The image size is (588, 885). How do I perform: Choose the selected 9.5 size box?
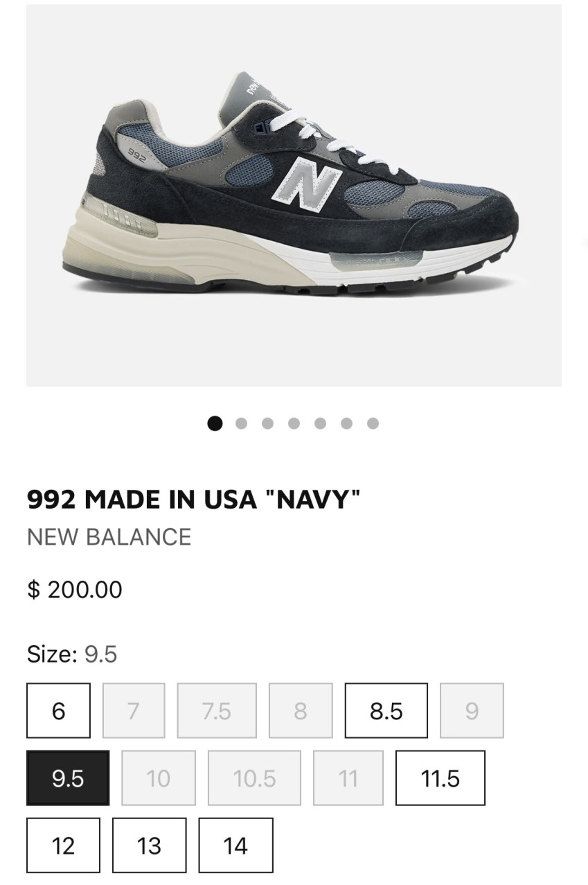[68, 778]
